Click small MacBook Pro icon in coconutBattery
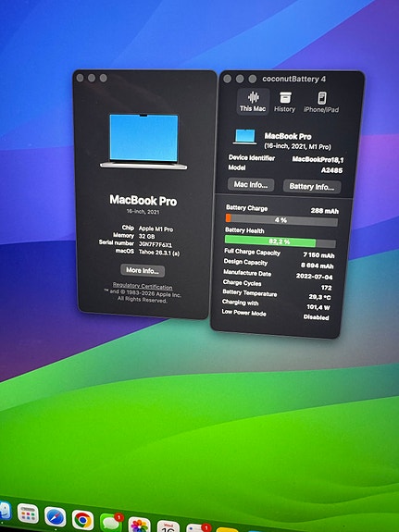 [244, 137]
